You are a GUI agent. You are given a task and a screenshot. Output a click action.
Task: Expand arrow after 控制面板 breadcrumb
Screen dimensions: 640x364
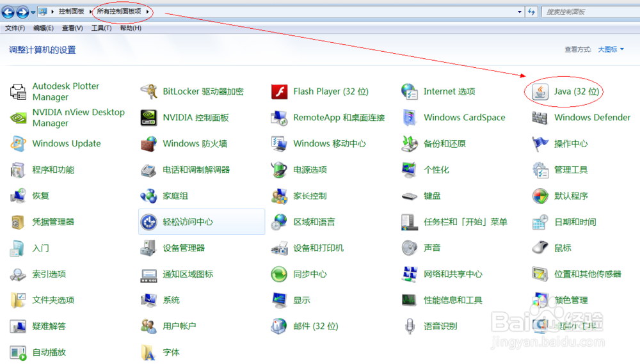coord(90,12)
